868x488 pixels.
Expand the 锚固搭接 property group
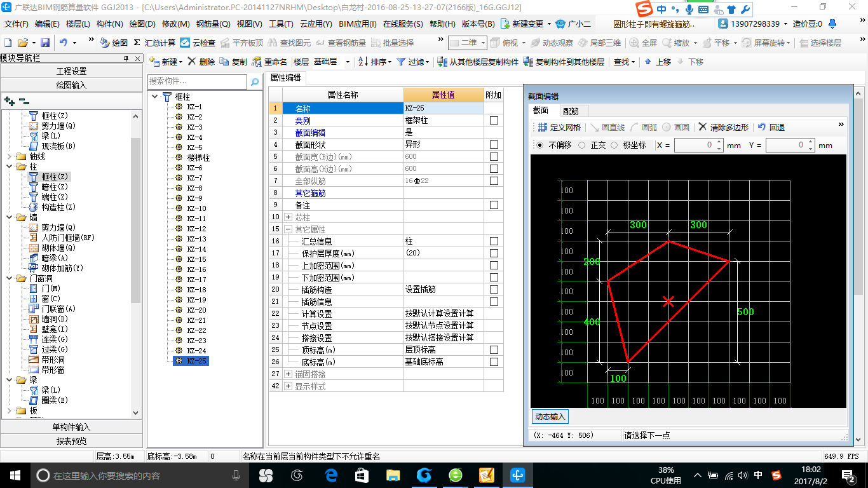tap(288, 374)
